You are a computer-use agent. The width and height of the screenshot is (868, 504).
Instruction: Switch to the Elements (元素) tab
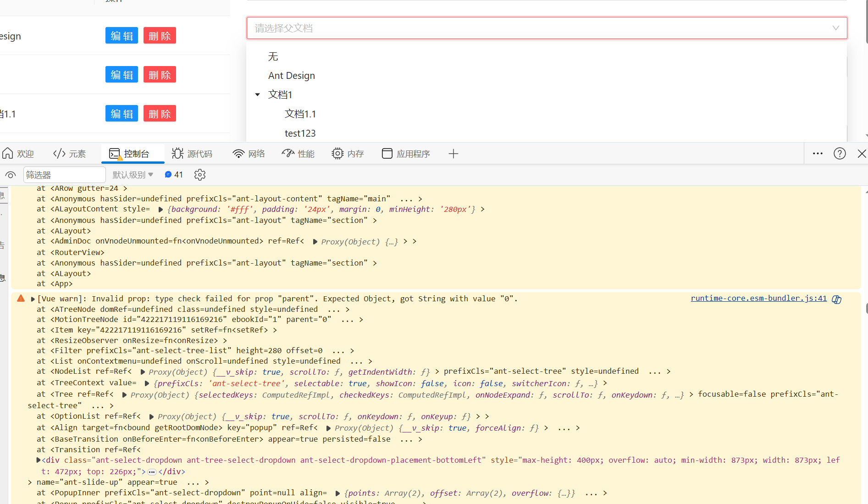click(70, 154)
